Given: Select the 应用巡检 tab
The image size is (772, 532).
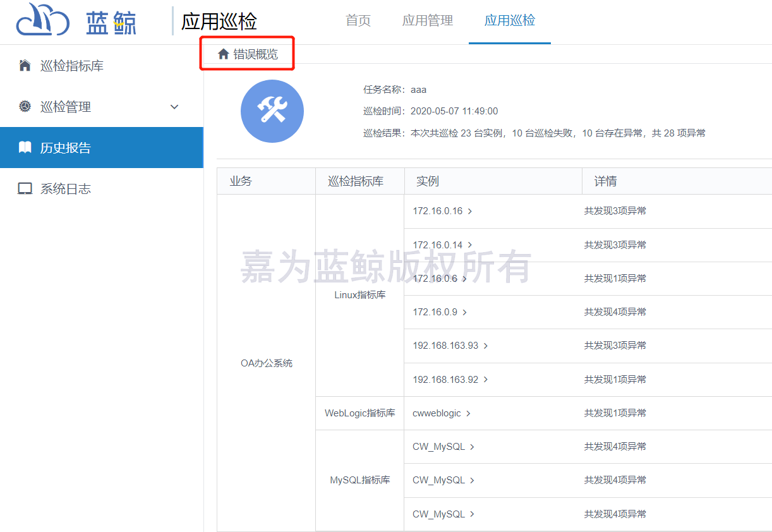Looking at the screenshot, I should [x=509, y=21].
